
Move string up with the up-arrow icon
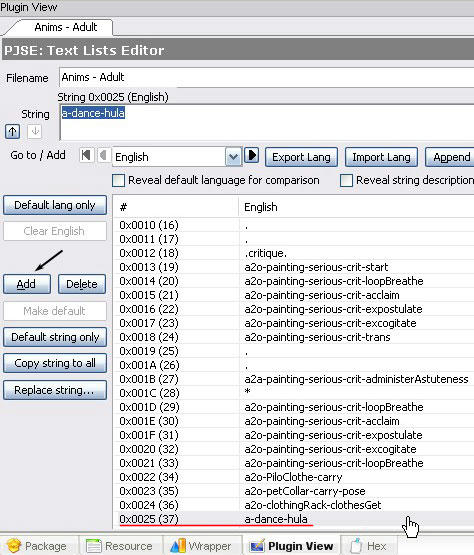click(x=12, y=132)
